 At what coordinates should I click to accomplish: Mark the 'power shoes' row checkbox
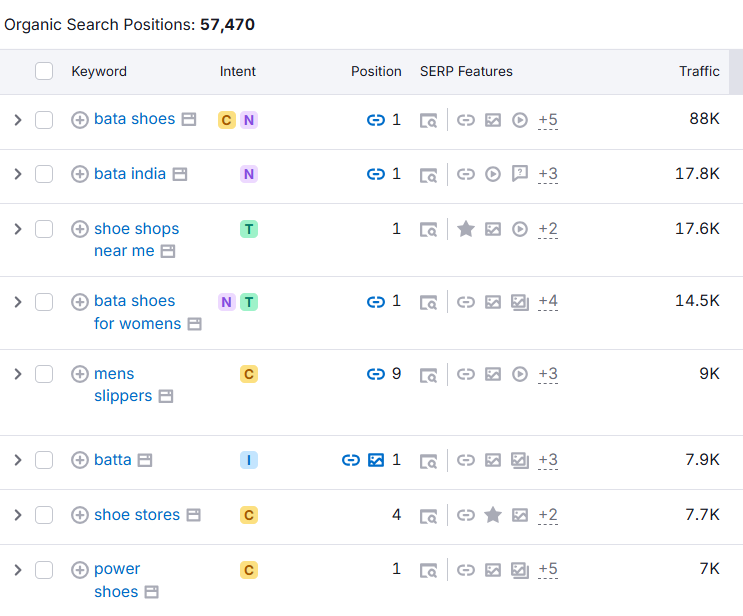tap(44, 570)
